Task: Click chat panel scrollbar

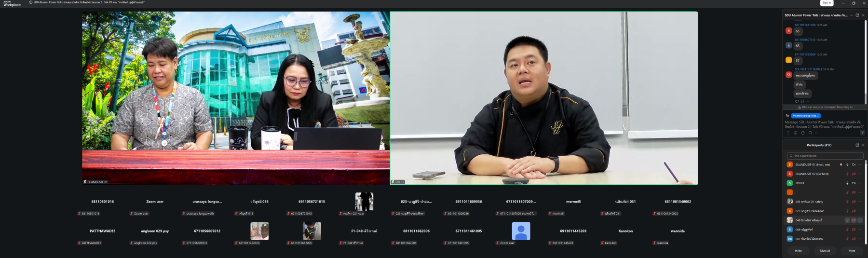Action: point(866,62)
